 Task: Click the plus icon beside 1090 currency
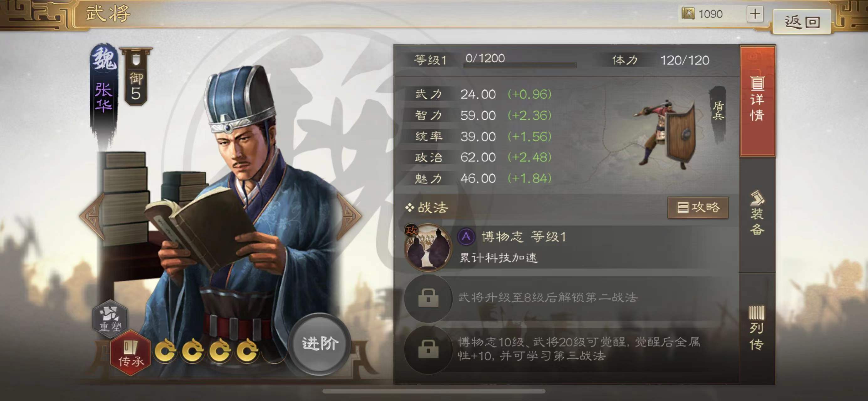point(755,14)
